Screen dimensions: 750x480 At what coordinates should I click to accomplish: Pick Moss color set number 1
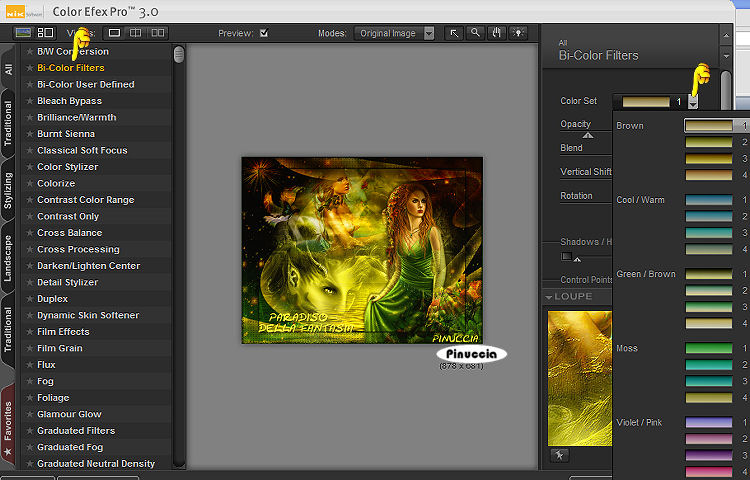click(709, 348)
